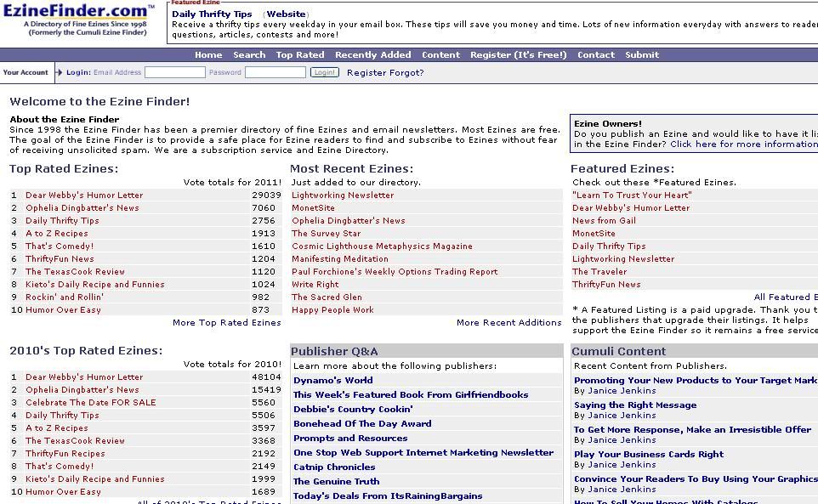
Task: Open Rockin' and Rollin' ezine
Action: (65, 297)
